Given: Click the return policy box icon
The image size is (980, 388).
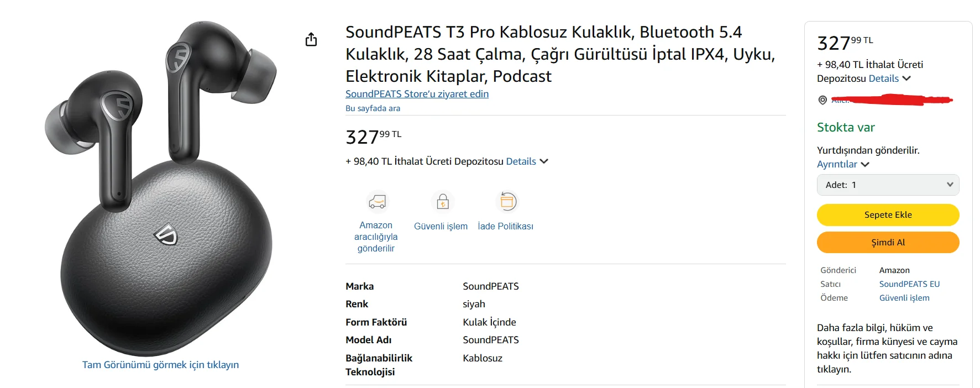Looking at the screenshot, I should pyautogui.click(x=507, y=202).
